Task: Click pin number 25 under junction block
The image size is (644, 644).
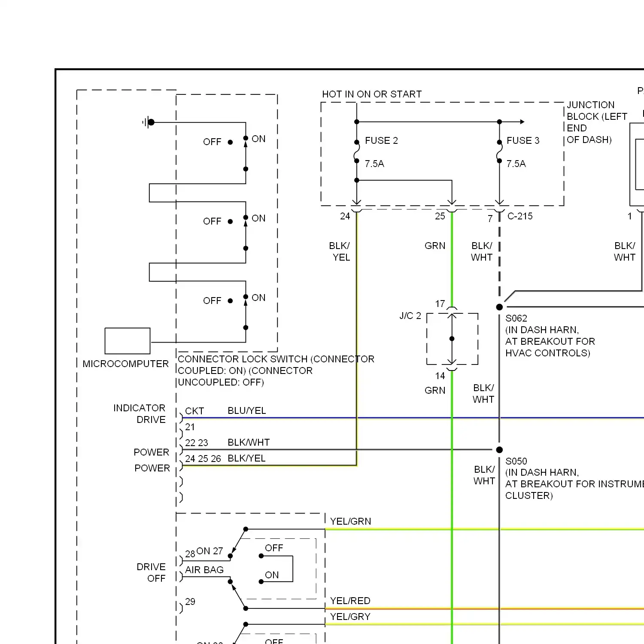Action: 440,216
